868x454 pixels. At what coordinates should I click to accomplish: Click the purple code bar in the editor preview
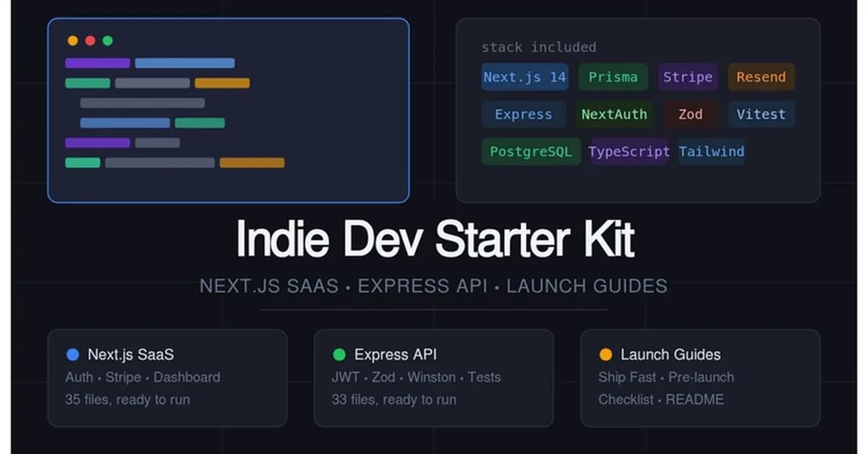[97, 63]
